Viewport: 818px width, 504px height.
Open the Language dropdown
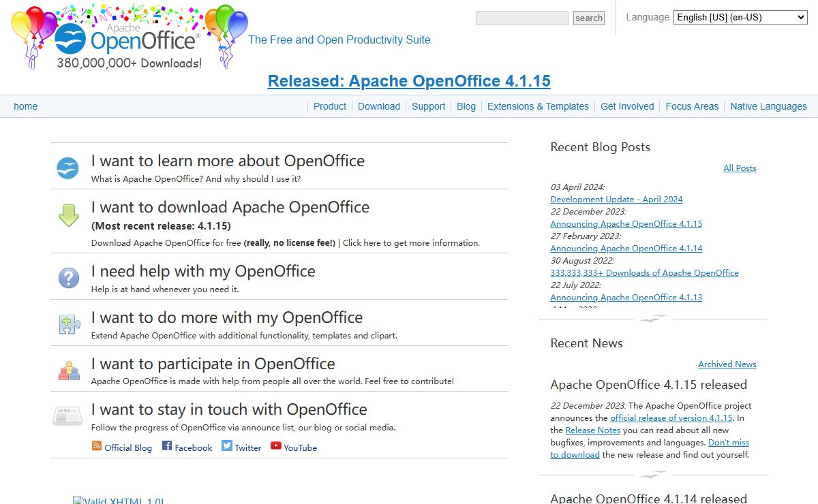click(740, 18)
